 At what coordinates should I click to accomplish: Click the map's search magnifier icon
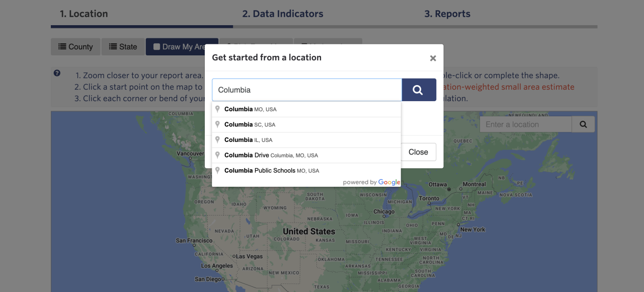coord(583,124)
